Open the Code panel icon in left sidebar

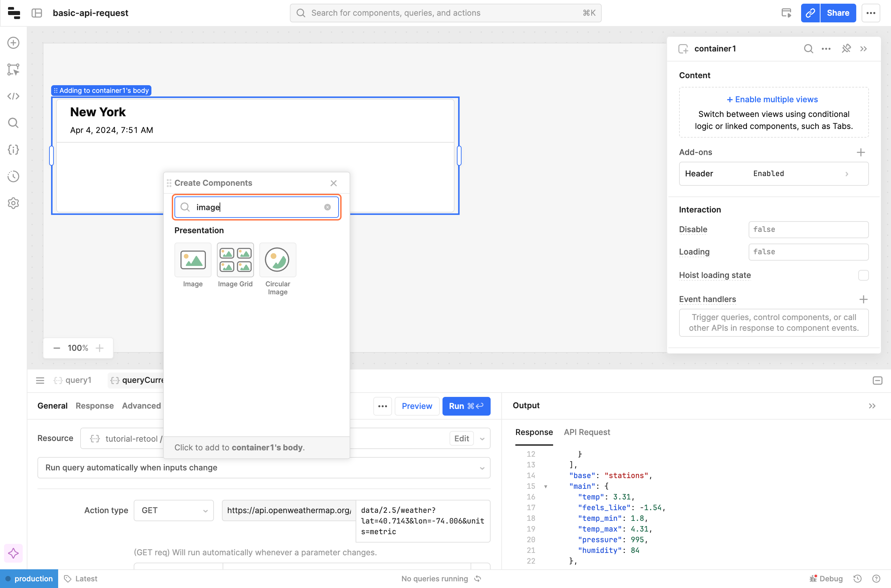point(13,96)
